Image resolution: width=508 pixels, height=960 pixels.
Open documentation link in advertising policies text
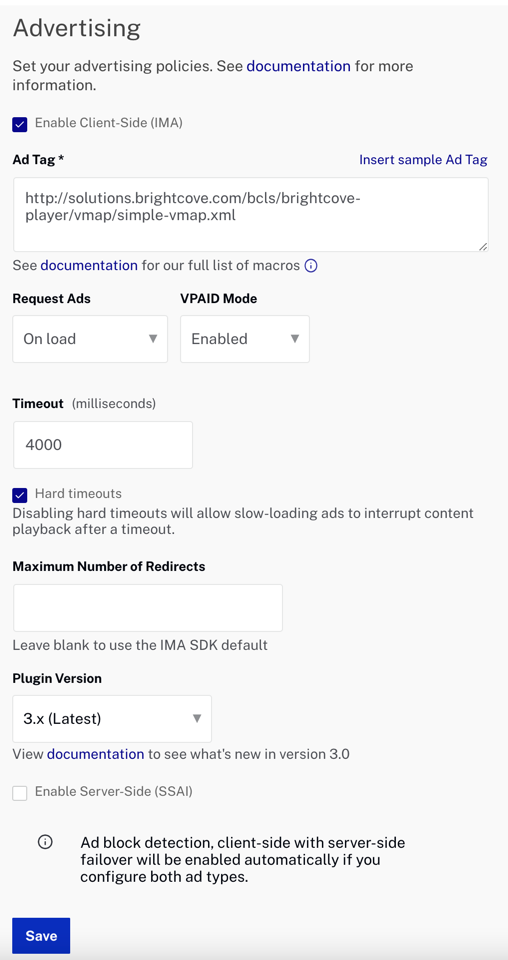[299, 66]
